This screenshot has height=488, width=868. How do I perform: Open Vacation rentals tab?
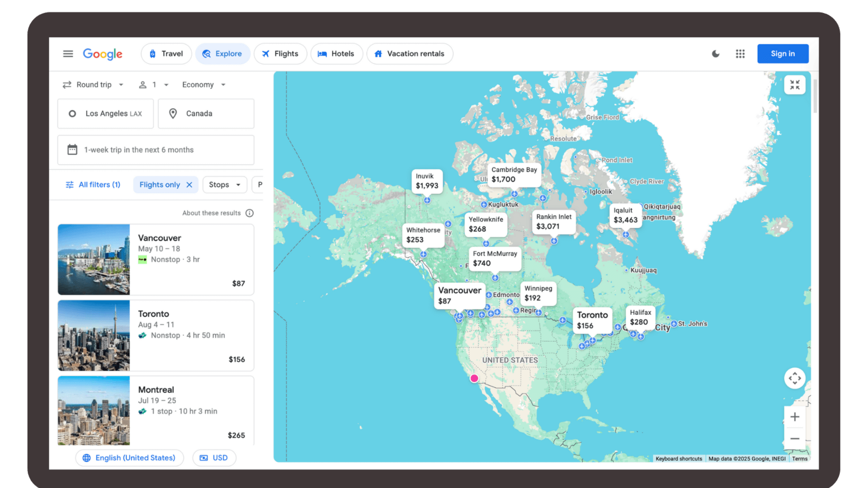pyautogui.click(x=410, y=54)
